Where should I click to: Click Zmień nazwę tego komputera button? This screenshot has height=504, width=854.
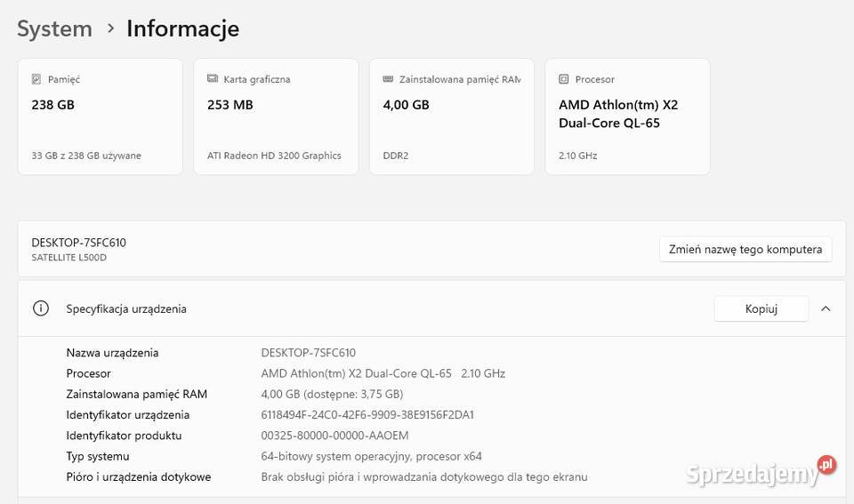point(745,249)
